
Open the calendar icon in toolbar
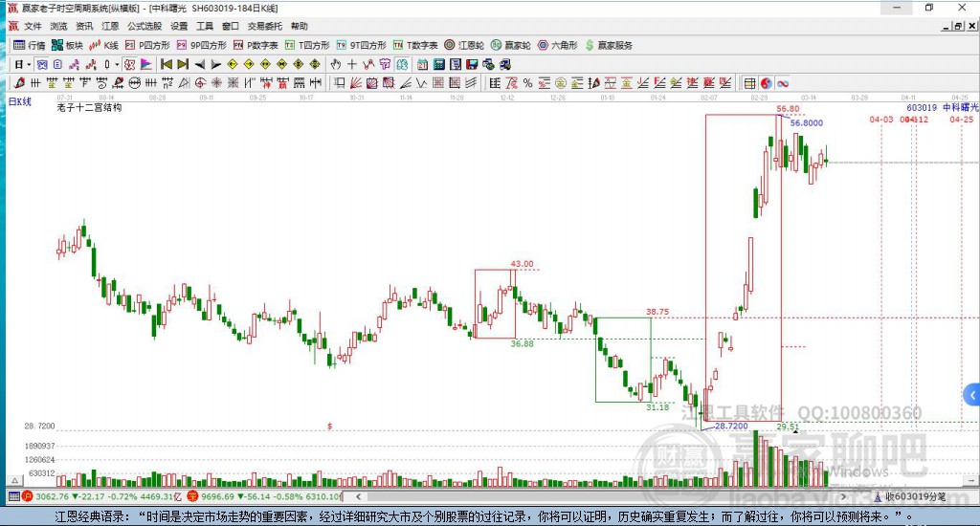(x=422, y=64)
